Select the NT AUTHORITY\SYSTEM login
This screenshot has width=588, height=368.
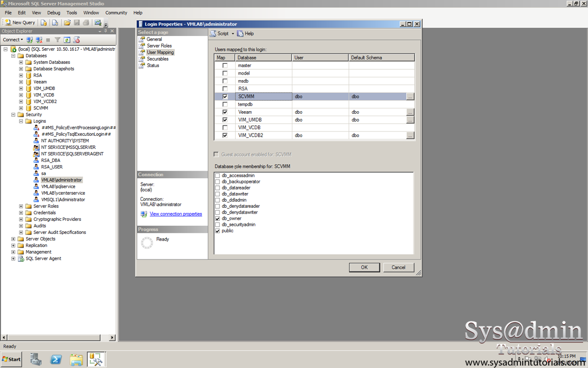65,141
